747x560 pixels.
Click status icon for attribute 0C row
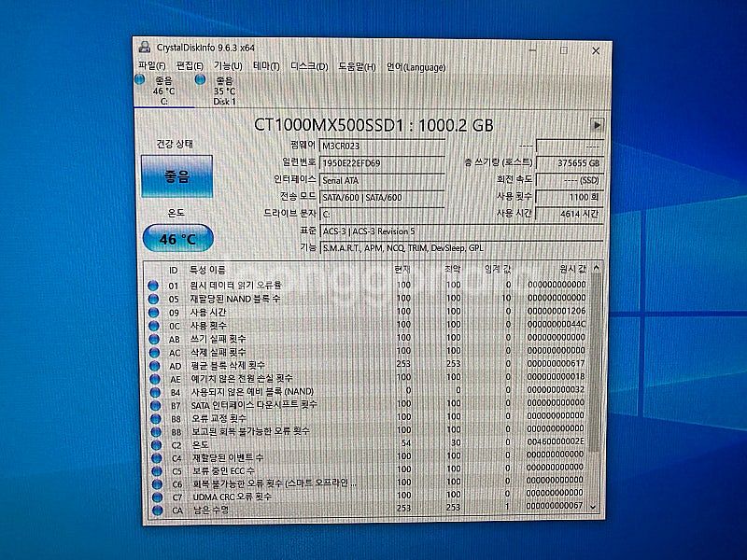click(154, 326)
